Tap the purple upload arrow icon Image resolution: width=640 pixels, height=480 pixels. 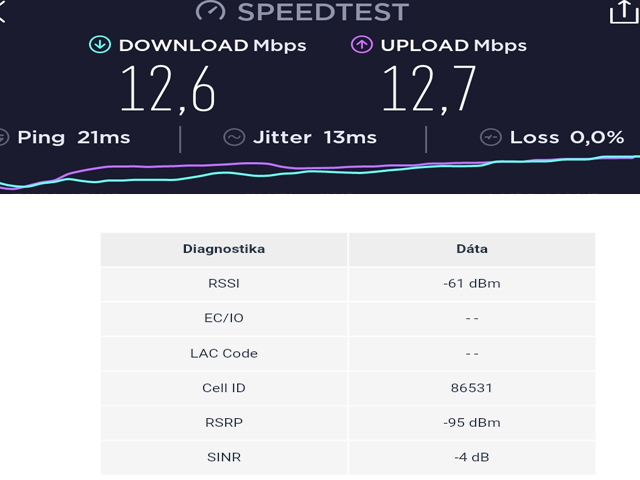[362, 45]
